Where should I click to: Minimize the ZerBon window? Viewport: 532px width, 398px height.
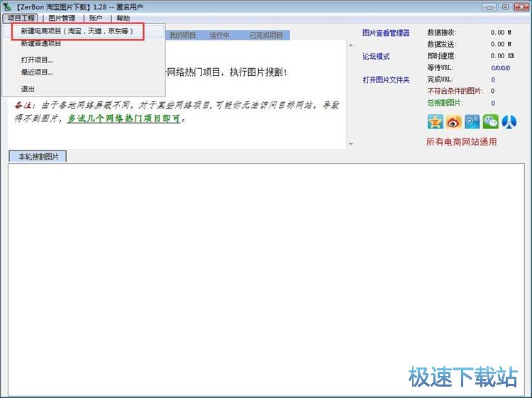coord(489,7)
